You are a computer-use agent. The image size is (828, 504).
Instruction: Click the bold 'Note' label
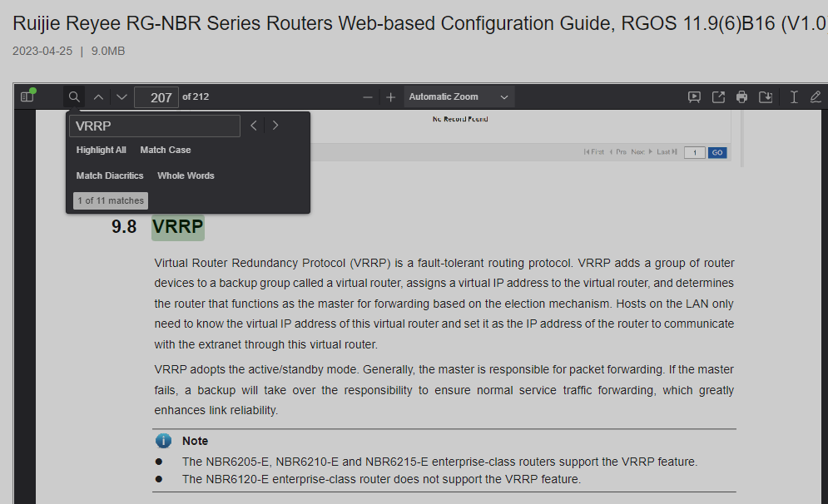coord(195,441)
